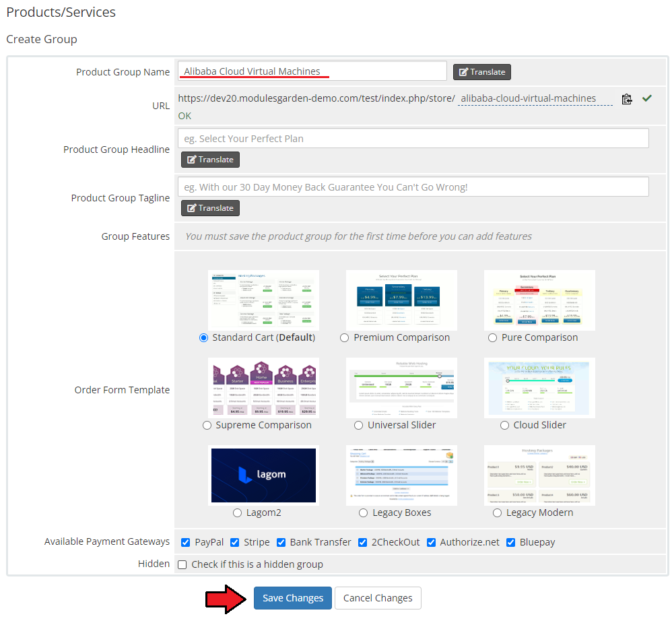Click the Legacy Modern template thumbnail
This screenshot has height=627, width=672.
coord(539,475)
